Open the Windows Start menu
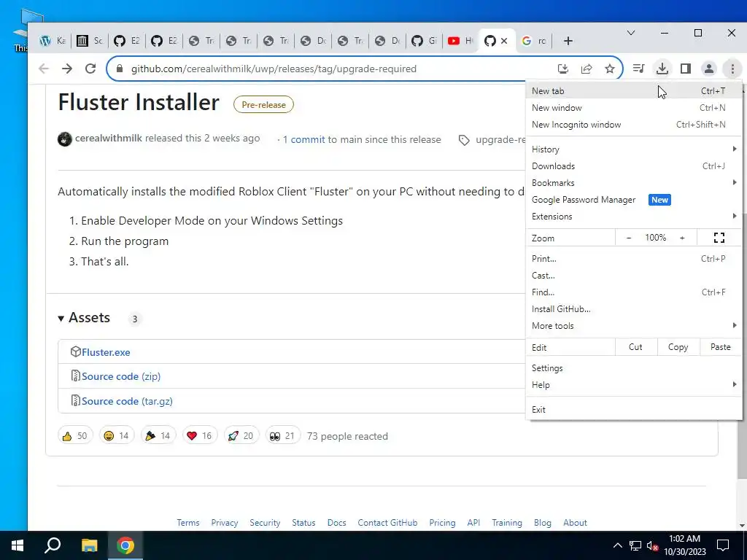Viewport: 747px width, 560px height. (18, 545)
